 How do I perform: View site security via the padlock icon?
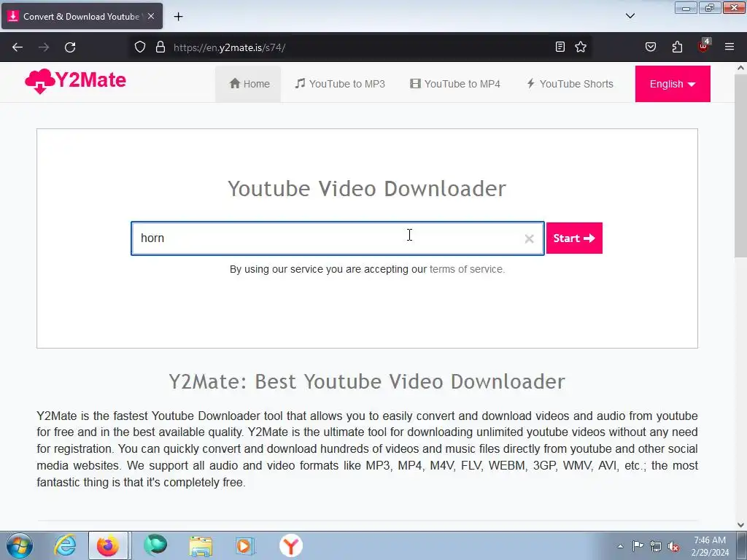(160, 47)
